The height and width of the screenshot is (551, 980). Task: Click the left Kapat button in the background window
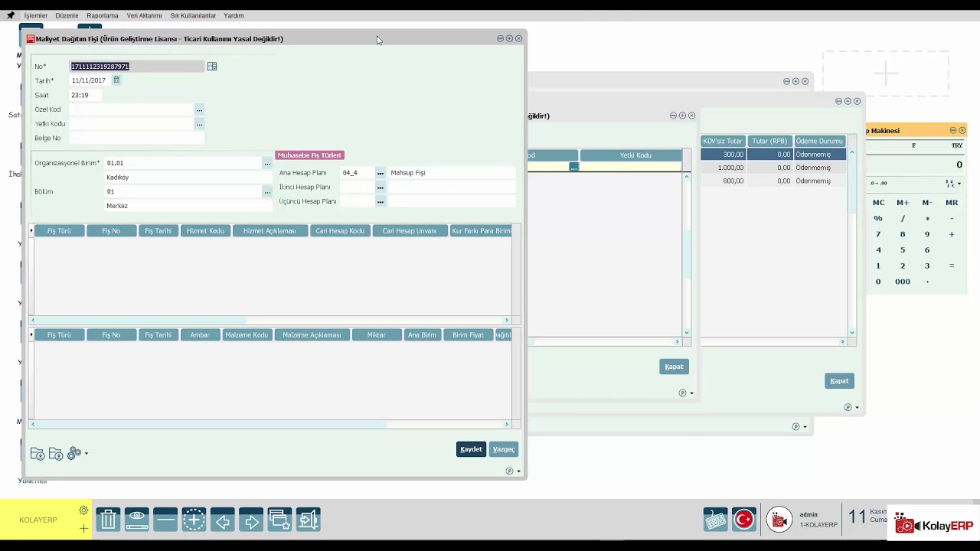[674, 367]
